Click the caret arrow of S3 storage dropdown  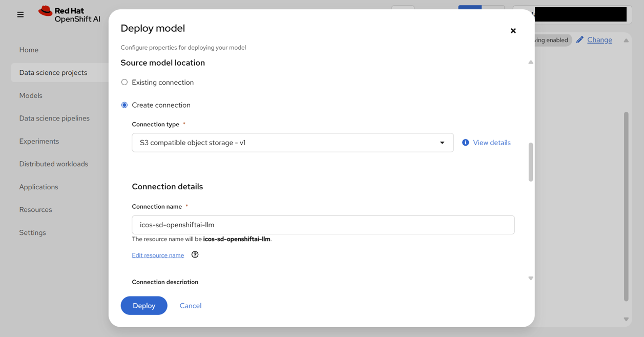click(442, 143)
